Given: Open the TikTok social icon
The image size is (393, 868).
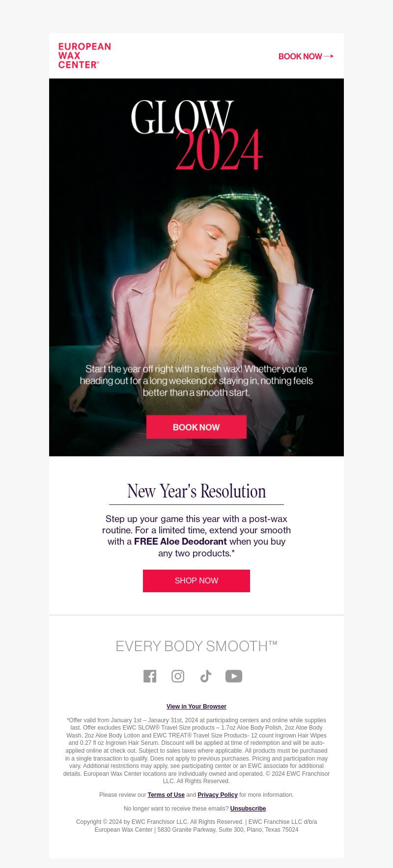Looking at the screenshot, I should pyautogui.click(x=205, y=676).
